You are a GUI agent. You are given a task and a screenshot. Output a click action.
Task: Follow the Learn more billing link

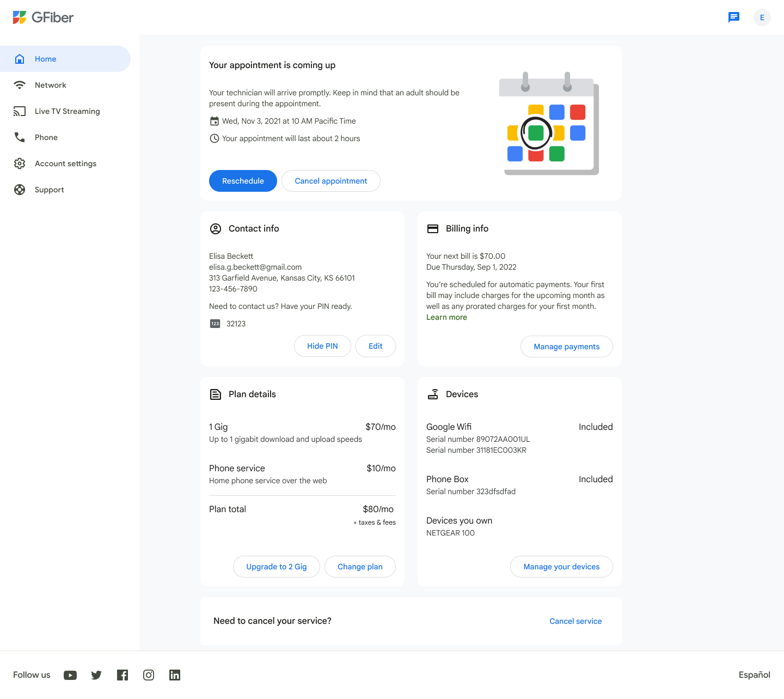(x=446, y=317)
